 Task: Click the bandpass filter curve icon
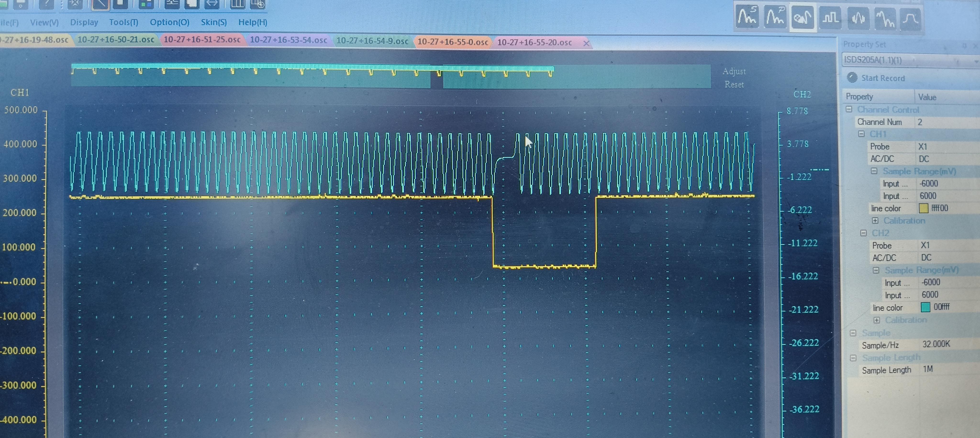coord(910,19)
